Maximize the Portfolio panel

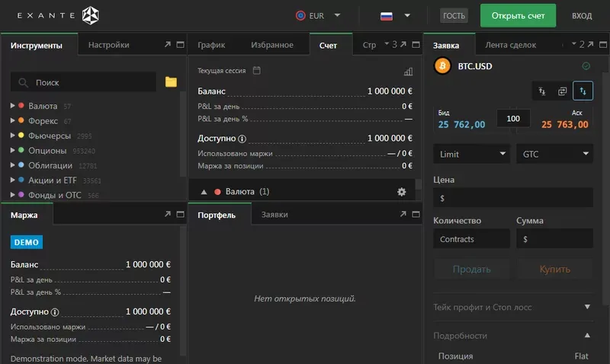click(x=416, y=214)
